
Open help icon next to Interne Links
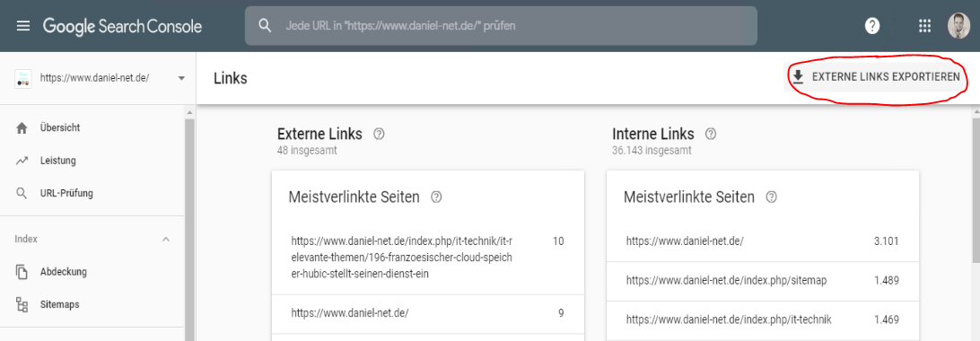click(x=710, y=134)
